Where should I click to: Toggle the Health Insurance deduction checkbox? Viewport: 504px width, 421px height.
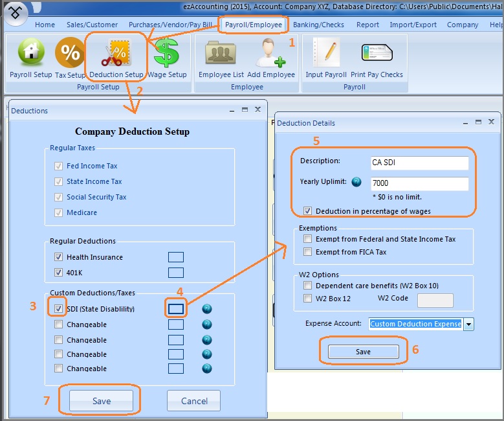tap(59, 257)
